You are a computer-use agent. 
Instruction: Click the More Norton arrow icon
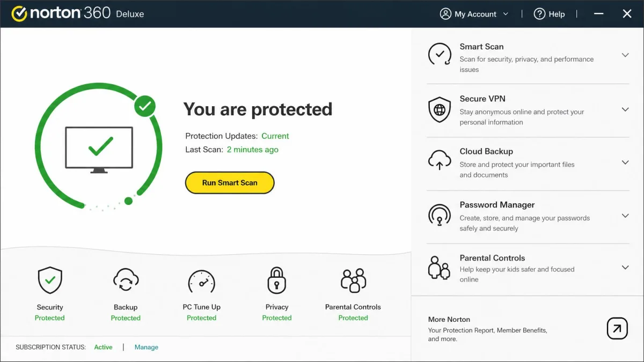tap(617, 328)
